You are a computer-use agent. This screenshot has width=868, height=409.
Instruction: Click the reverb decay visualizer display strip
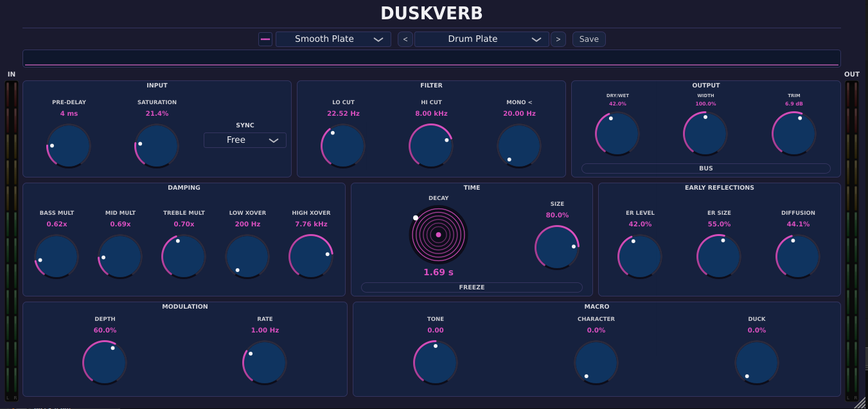(x=432, y=59)
